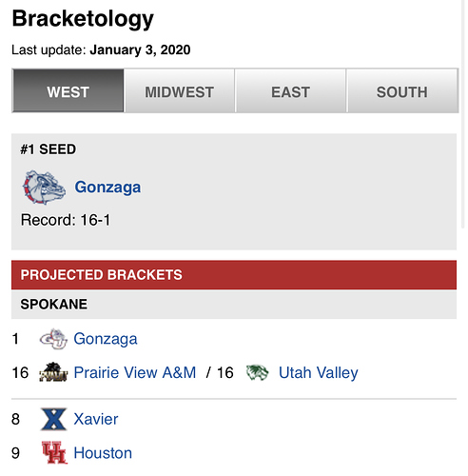Click the blue Xavier X logo
Viewport: 468px width, 476px height.
[53, 419]
